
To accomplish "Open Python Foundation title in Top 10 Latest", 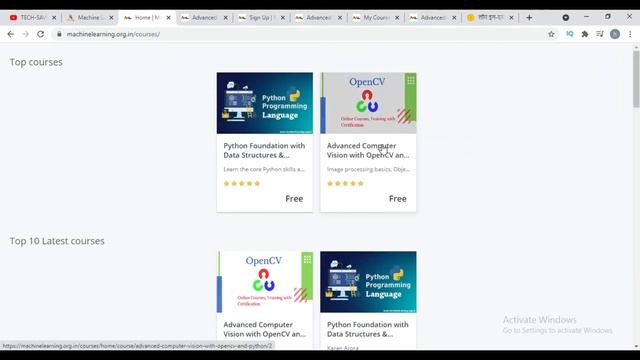I will click(367, 329).
